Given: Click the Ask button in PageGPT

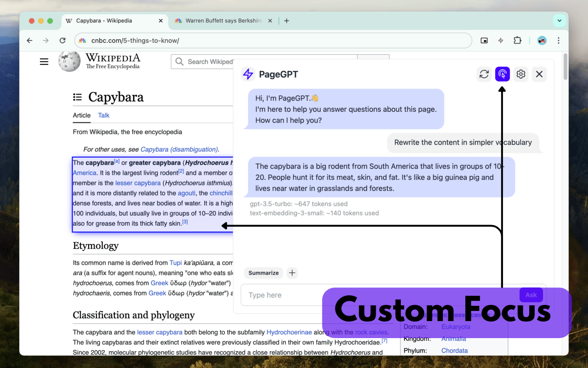Looking at the screenshot, I should tap(531, 295).
